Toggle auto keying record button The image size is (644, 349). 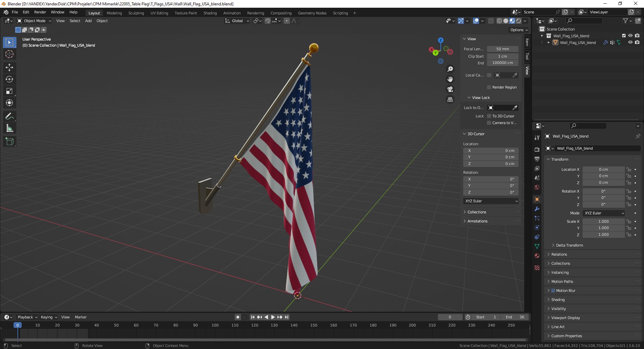237,317
